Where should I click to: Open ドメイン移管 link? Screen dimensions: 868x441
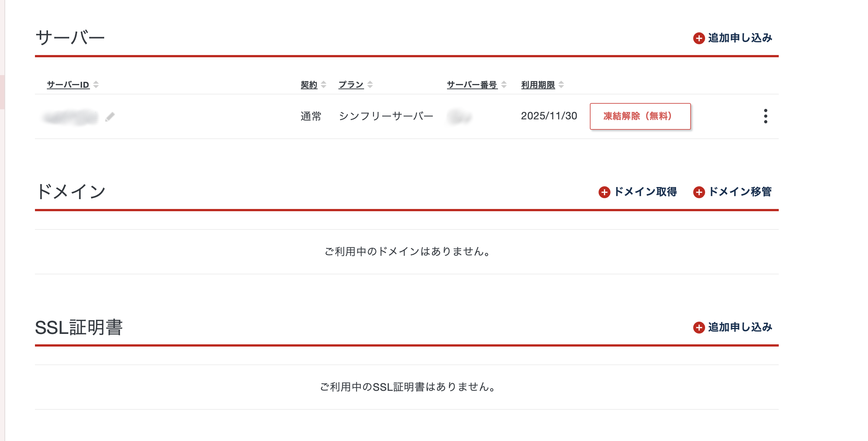coord(740,192)
